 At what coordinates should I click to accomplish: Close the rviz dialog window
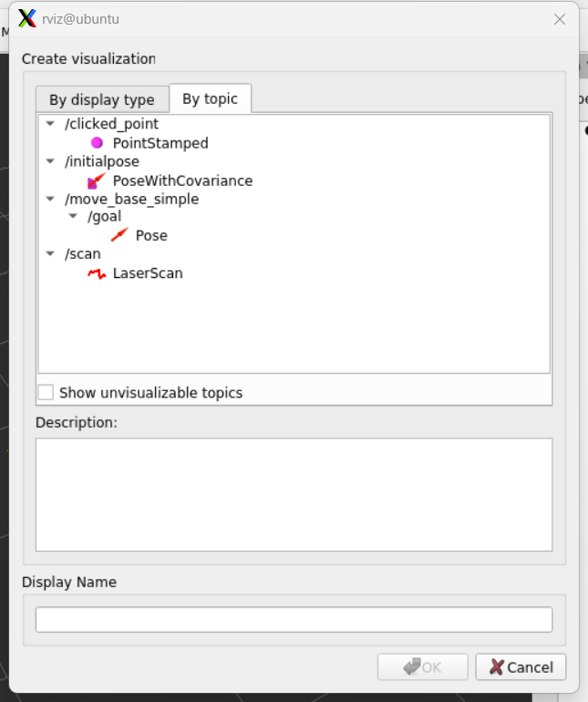(x=560, y=19)
